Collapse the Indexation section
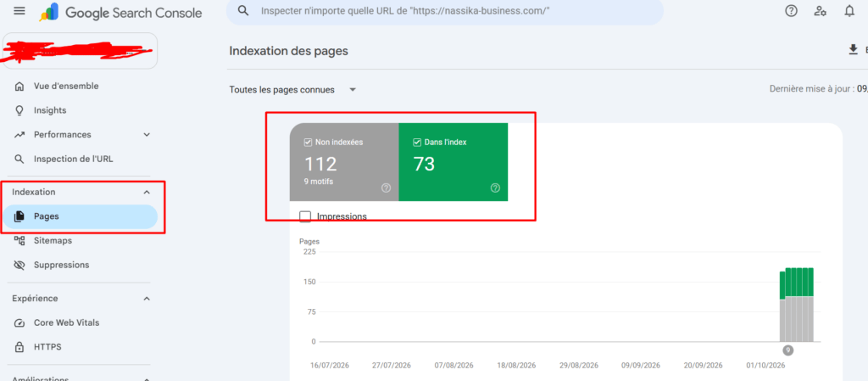Screen dimensions: 868x381 [x=147, y=192]
